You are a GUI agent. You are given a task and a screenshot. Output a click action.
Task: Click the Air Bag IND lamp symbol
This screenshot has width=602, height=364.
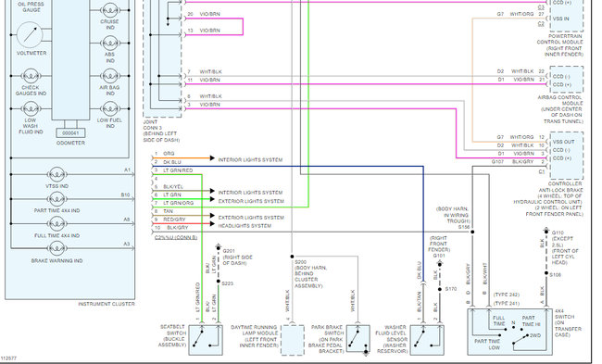[110, 76]
